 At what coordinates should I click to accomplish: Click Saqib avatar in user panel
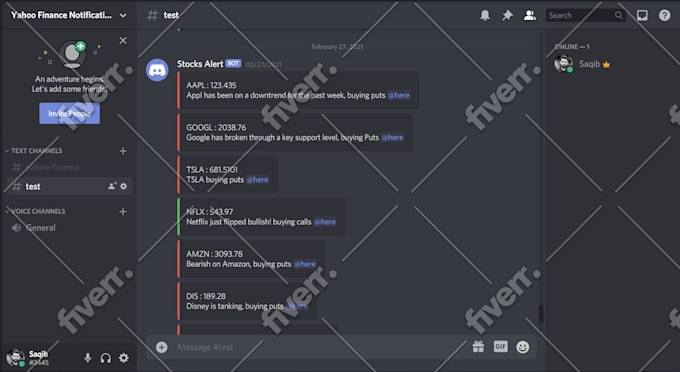click(x=16, y=358)
